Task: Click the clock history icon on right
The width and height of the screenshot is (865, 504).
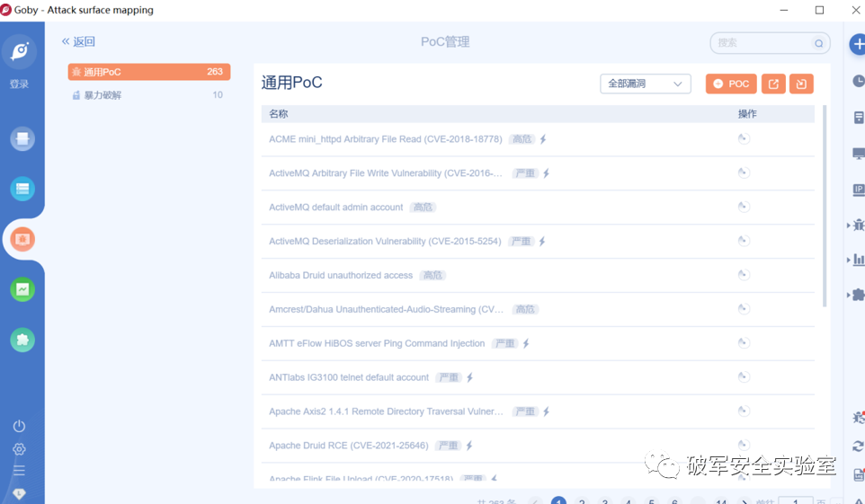Action: pyautogui.click(x=859, y=81)
